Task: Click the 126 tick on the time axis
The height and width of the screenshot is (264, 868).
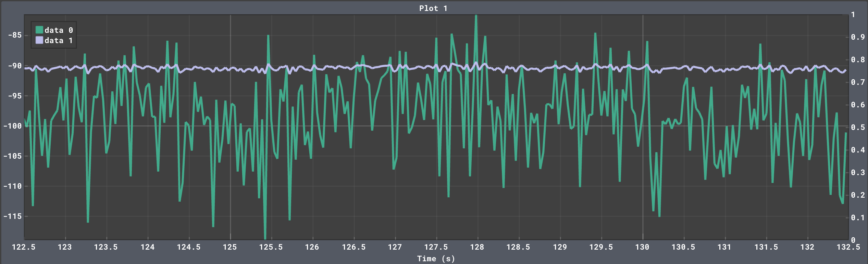Action: (x=312, y=247)
